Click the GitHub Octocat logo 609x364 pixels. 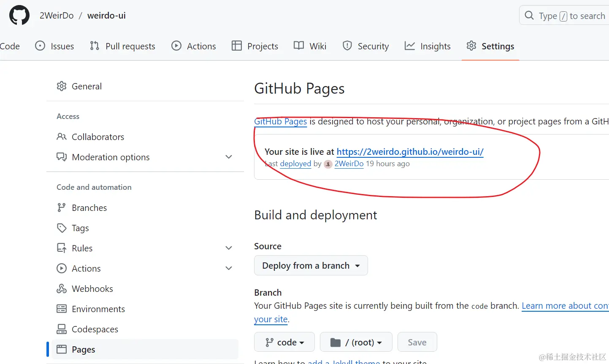coord(19,16)
